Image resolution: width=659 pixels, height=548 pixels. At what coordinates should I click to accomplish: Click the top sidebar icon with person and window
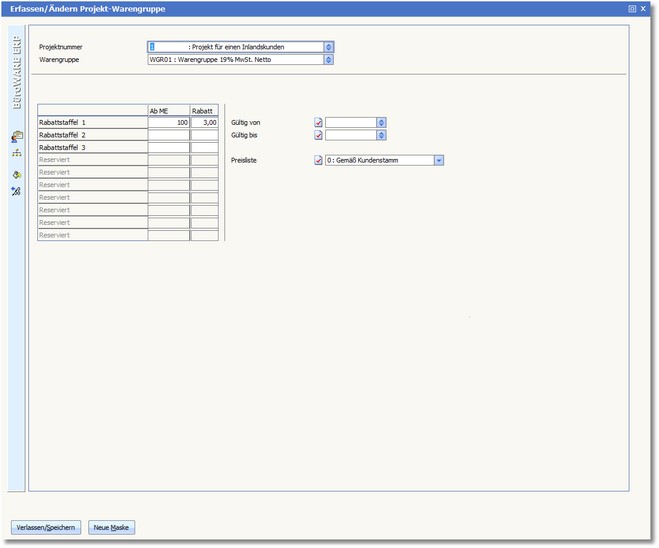point(16,136)
